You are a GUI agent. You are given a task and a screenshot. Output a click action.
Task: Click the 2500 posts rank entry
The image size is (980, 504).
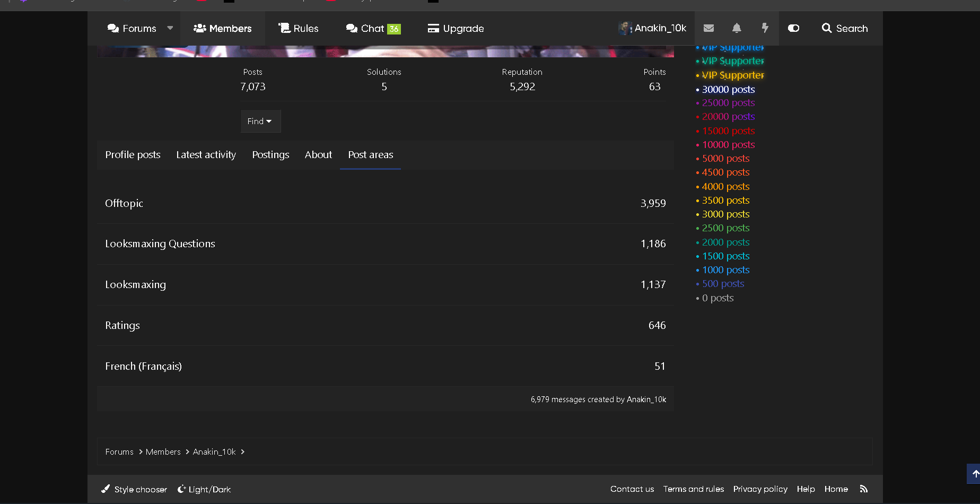tap(725, 228)
